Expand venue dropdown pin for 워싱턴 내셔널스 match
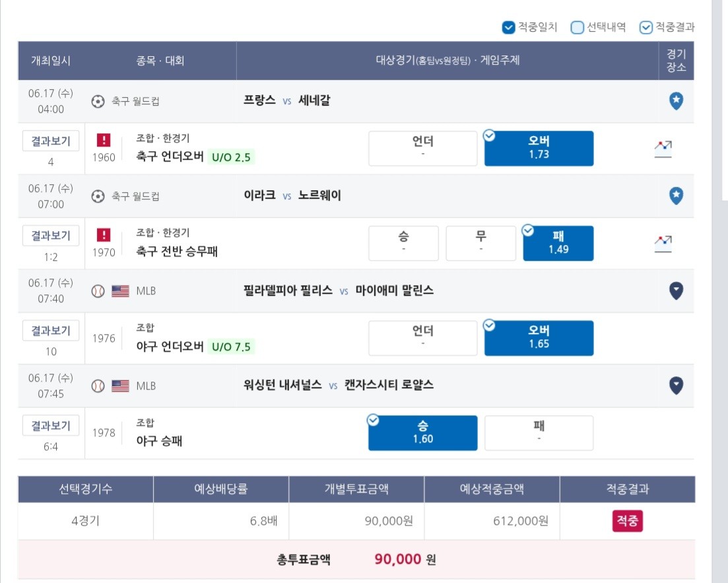Screen dimensions: 728x583 coord(676,385)
